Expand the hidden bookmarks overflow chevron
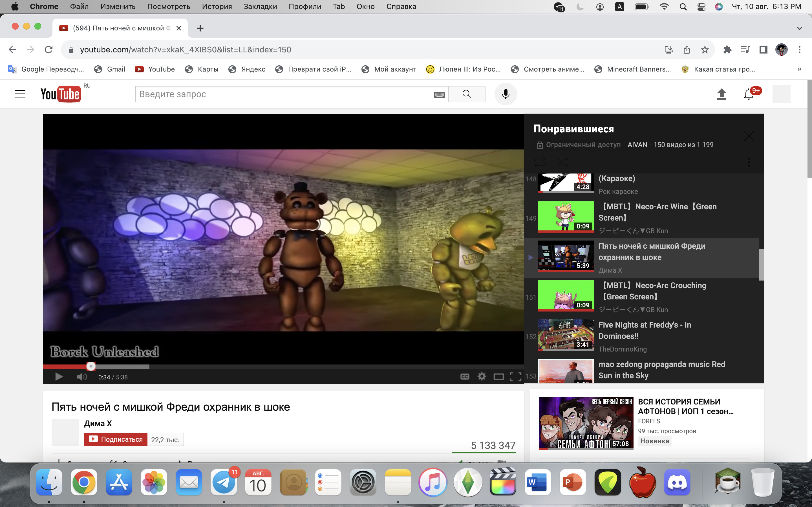This screenshot has height=507, width=812. 799,69
